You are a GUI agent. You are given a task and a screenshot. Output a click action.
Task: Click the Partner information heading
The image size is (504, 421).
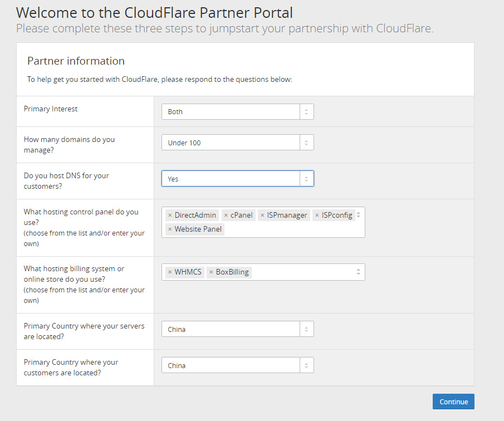[x=76, y=61]
